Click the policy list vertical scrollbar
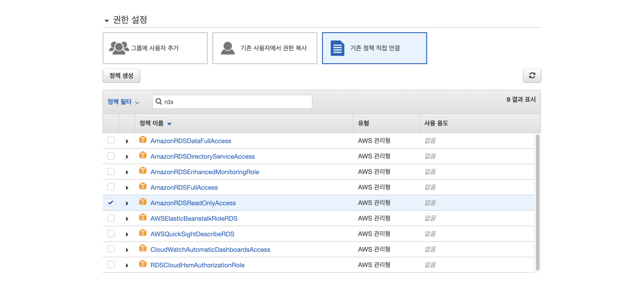644x289 pixels. coord(537,202)
